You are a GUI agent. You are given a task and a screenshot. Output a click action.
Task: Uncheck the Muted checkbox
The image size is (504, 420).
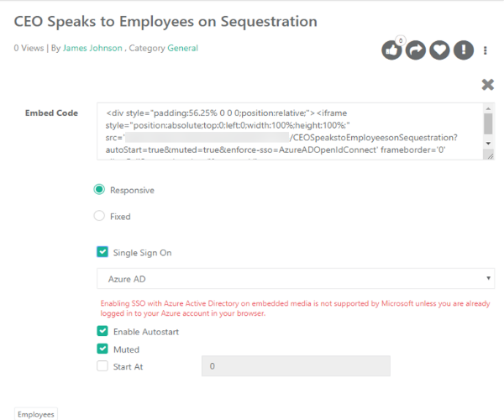pos(102,349)
